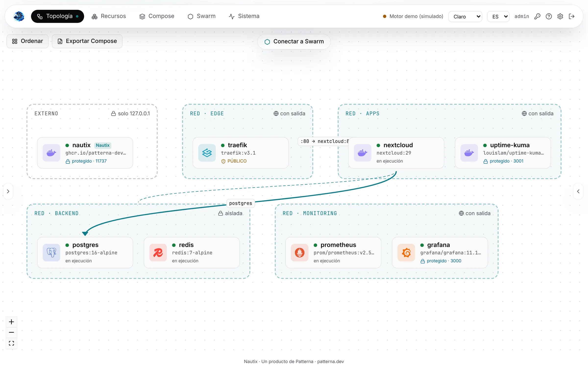Open the Claro theme dropdown
The image size is (588, 368).
click(x=465, y=16)
